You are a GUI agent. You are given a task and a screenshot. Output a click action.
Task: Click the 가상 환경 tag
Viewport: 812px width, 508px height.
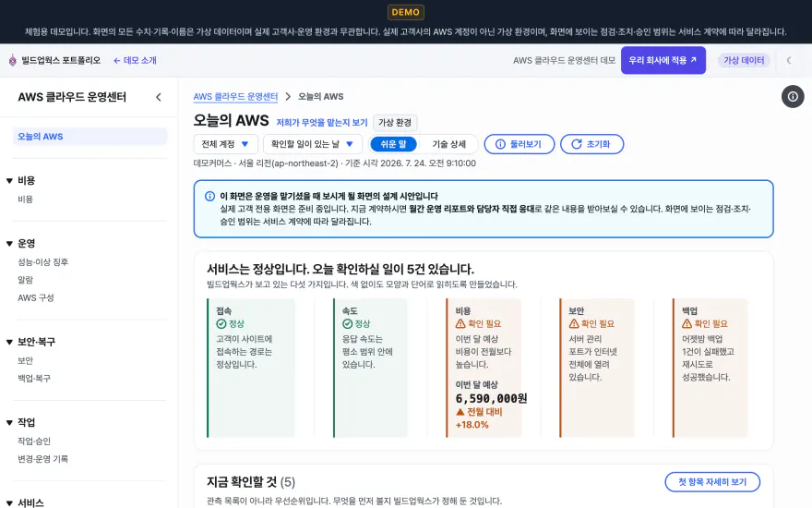(x=395, y=123)
